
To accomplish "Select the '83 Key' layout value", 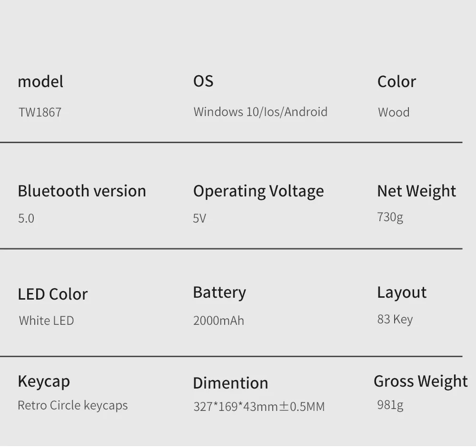I will pyautogui.click(x=395, y=319).
